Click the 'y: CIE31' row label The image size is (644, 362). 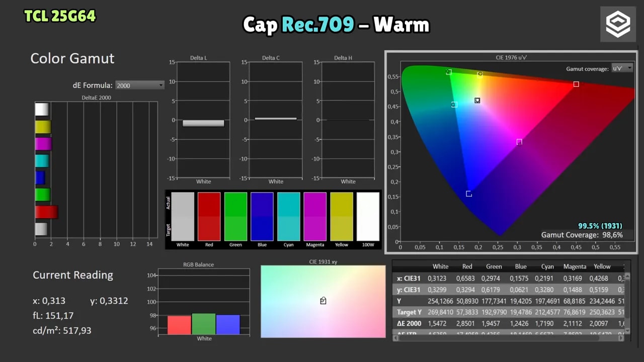[x=409, y=290]
